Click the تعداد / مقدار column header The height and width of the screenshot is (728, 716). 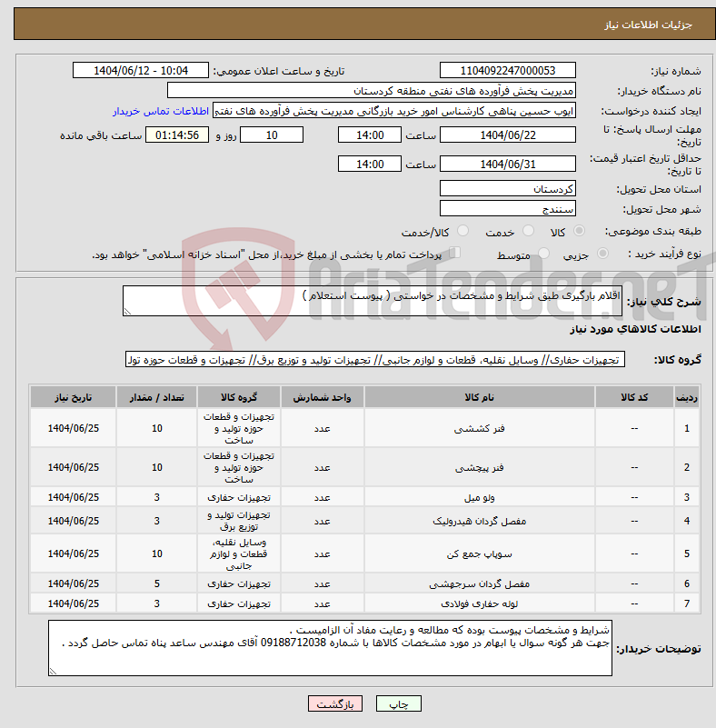pyautogui.click(x=157, y=397)
